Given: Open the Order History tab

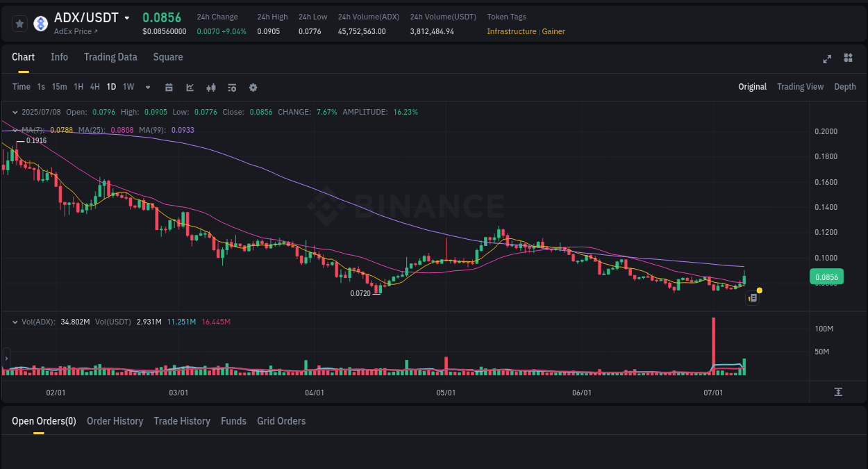Looking at the screenshot, I should (115, 421).
